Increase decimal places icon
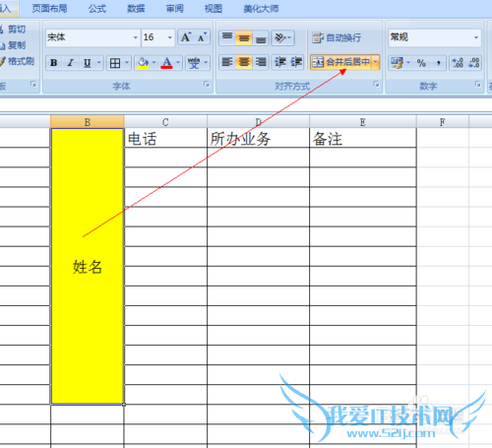492x448 pixels. coord(458,63)
